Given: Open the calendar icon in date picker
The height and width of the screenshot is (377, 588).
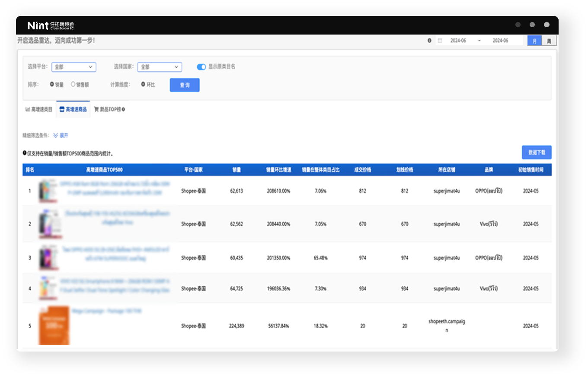Looking at the screenshot, I should tap(440, 41).
